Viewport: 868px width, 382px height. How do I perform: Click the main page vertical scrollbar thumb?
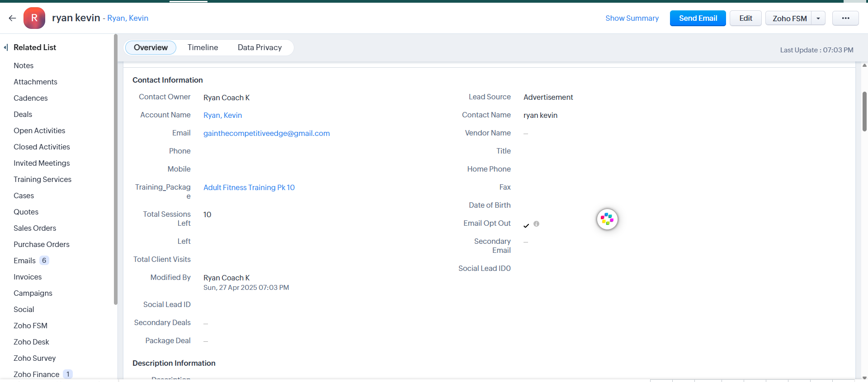[864, 112]
